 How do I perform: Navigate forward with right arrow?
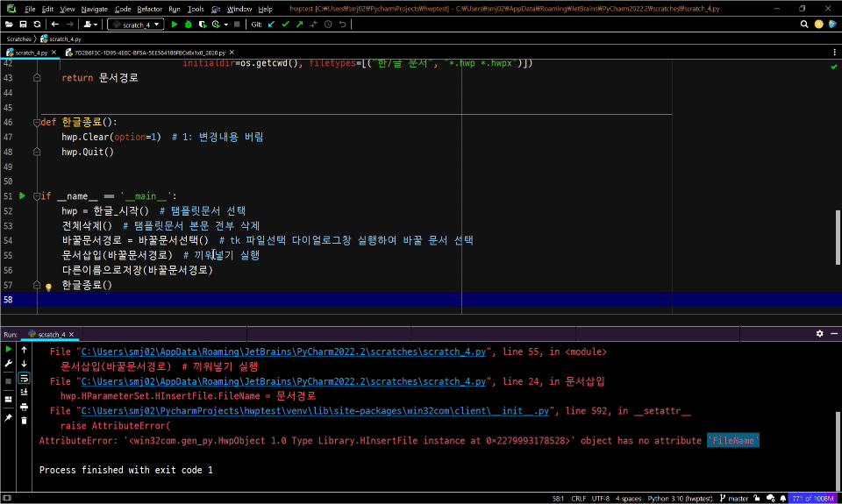click(70, 25)
